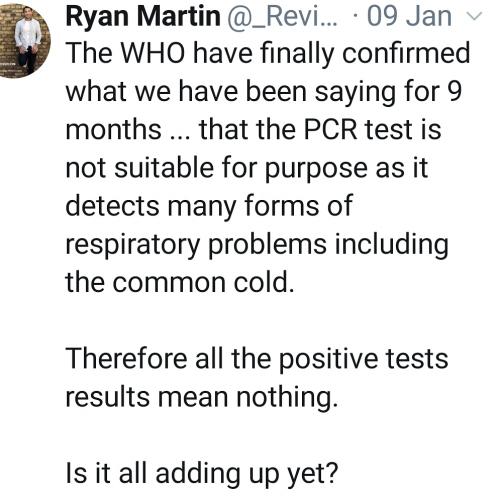Click the word 'months' in the tweet
The width and height of the screenshot is (500, 500).
click(x=114, y=130)
